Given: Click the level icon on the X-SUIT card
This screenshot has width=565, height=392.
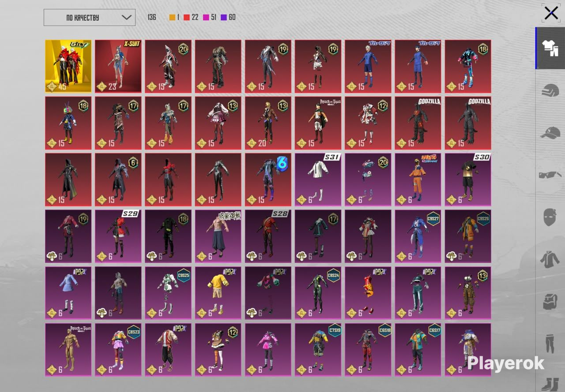Looking at the screenshot, I should pos(102,86).
